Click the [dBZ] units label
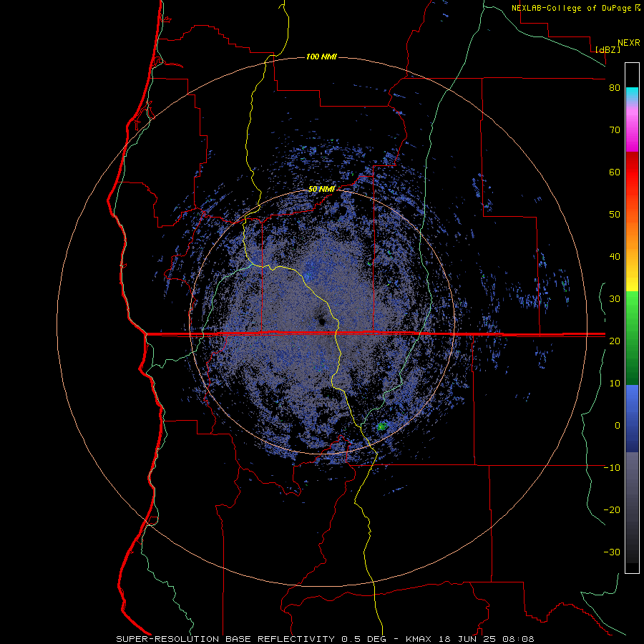644x644 pixels. click(608, 49)
